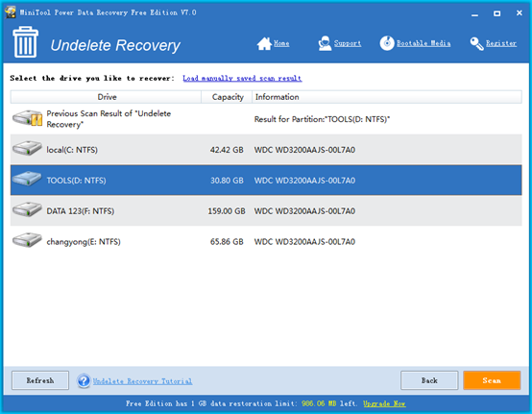Click the Bootable Media disc icon
The height and width of the screenshot is (414, 532).
(387, 43)
